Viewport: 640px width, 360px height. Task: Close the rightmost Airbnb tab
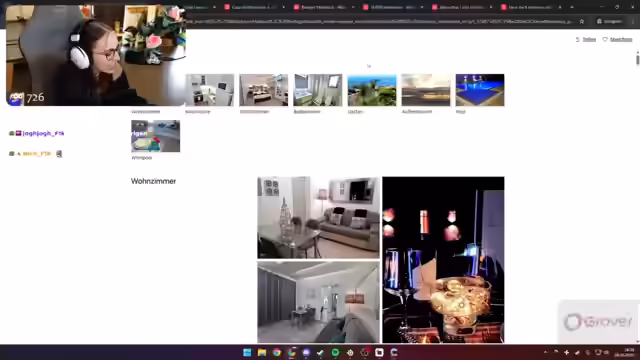coord(560,7)
